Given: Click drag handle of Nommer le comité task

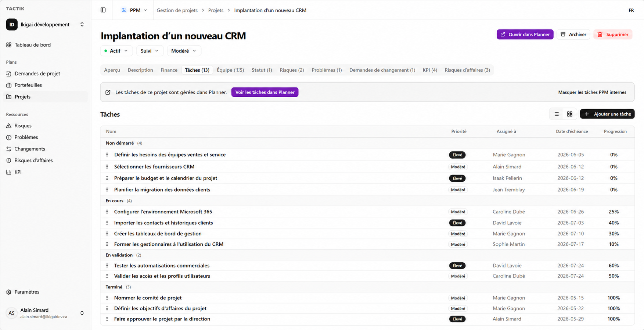Looking at the screenshot, I should [x=107, y=298].
